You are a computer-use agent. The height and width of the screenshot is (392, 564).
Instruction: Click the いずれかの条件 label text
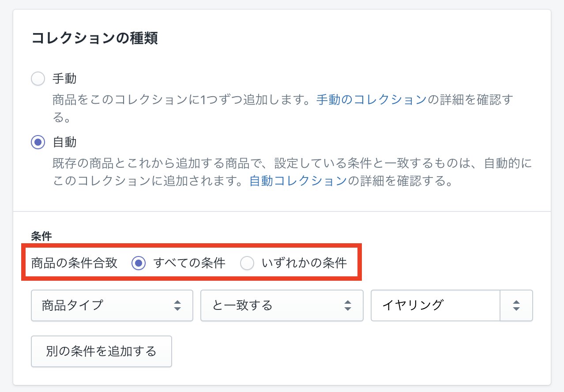tap(305, 264)
